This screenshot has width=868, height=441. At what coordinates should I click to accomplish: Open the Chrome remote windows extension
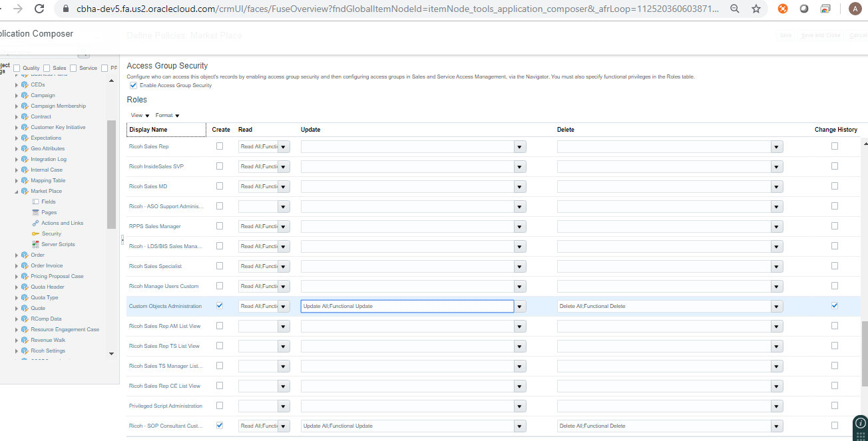coord(825,9)
